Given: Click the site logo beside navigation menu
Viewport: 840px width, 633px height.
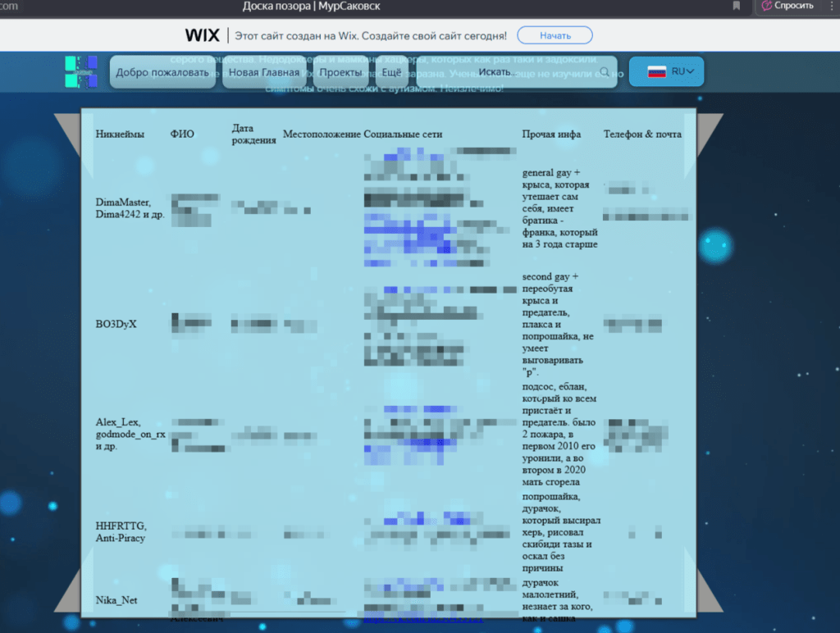Looking at the screenshot, I should coord(81,71).
